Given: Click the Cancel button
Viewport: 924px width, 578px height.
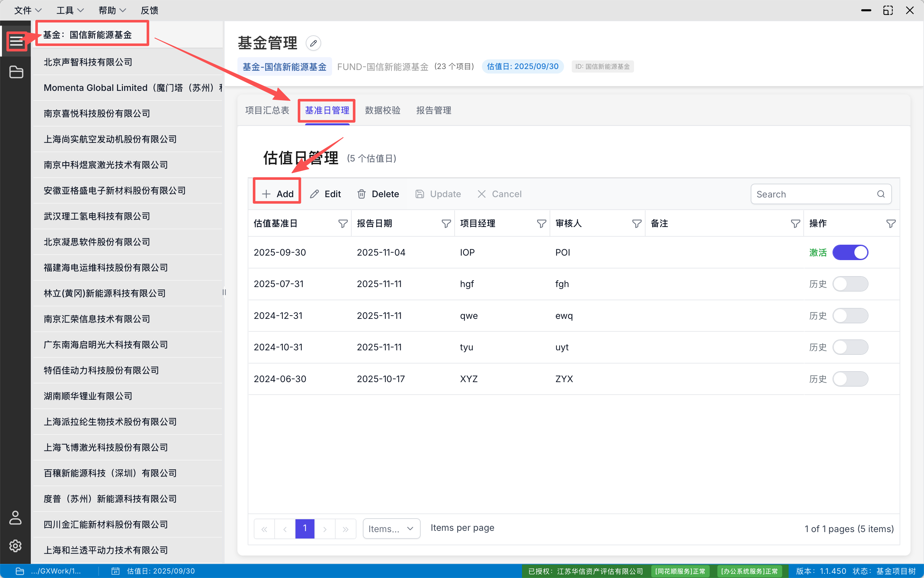Looking at the screenshot, I should click(499, 194).
